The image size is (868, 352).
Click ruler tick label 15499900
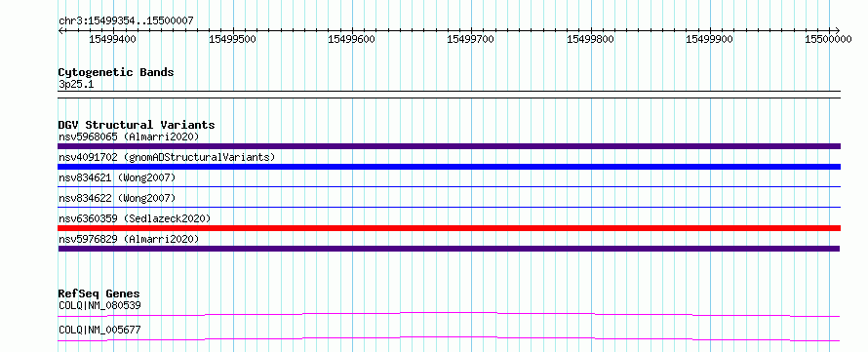(x=709, y=39)
